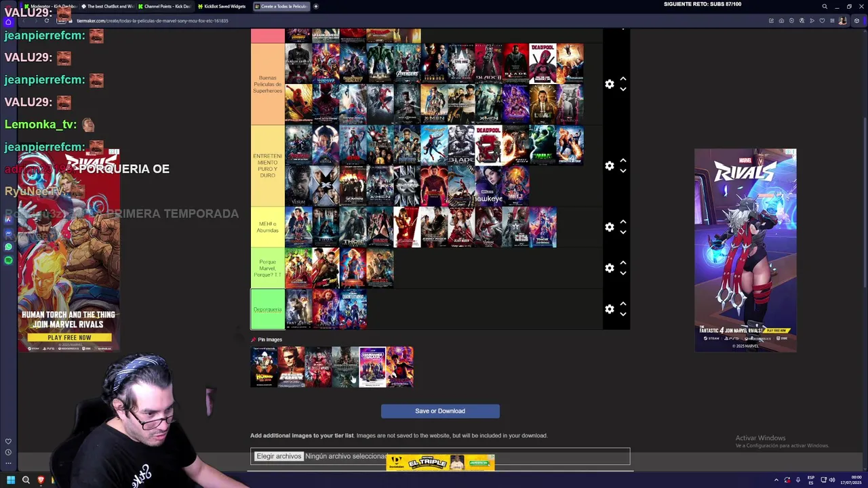
Task: Open the Windows Start menu
Action: 10,480
